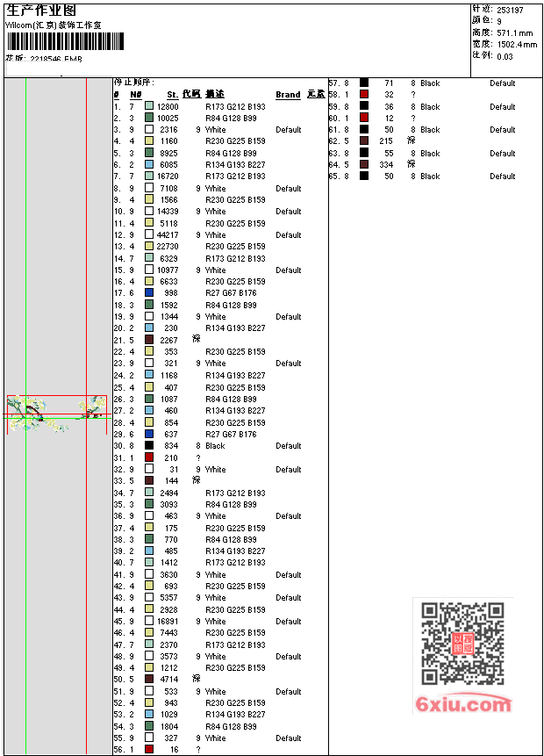The height and width of the screenshot is (756, 544).
Task: Select stitch count '4714' in row 50
Action: 169,680
